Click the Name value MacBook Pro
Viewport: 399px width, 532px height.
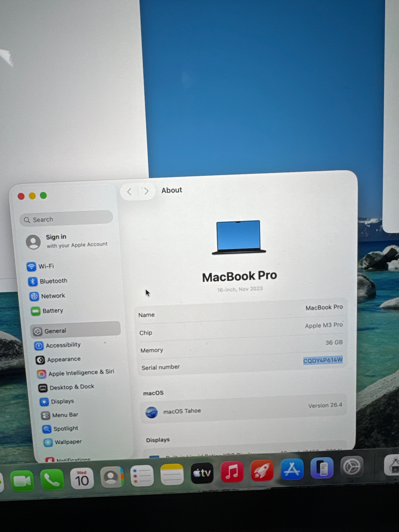click(x=324, y=307)
